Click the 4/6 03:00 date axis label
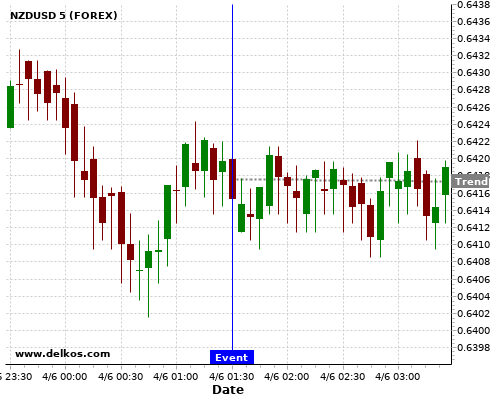Image resolution: width=500 pixels, height=400 pixels. click(x=398, y=377)
